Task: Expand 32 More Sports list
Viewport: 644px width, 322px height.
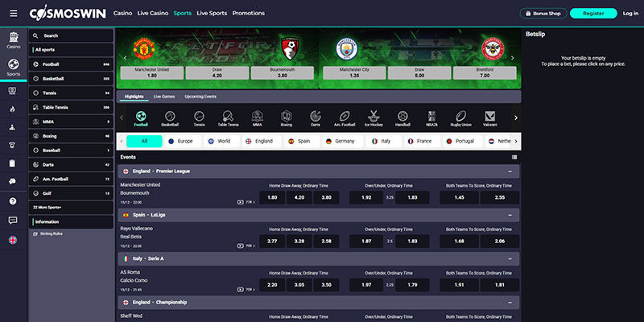Action: pyautogui.click(x=71, y=208)
